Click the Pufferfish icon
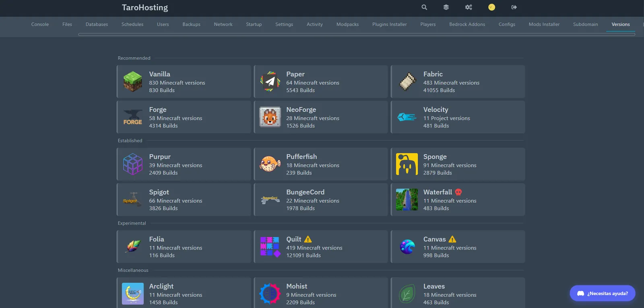 pos(270,164)
